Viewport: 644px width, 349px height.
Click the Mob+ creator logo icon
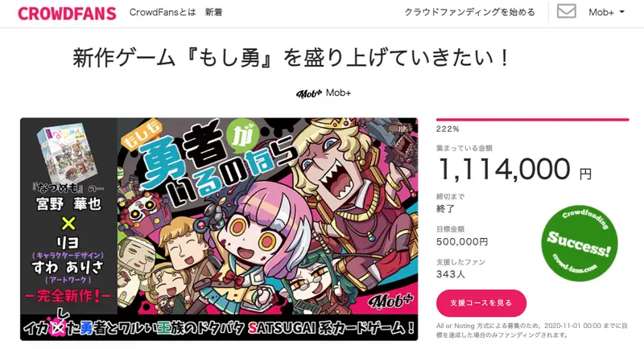click(x=309, y=93)
